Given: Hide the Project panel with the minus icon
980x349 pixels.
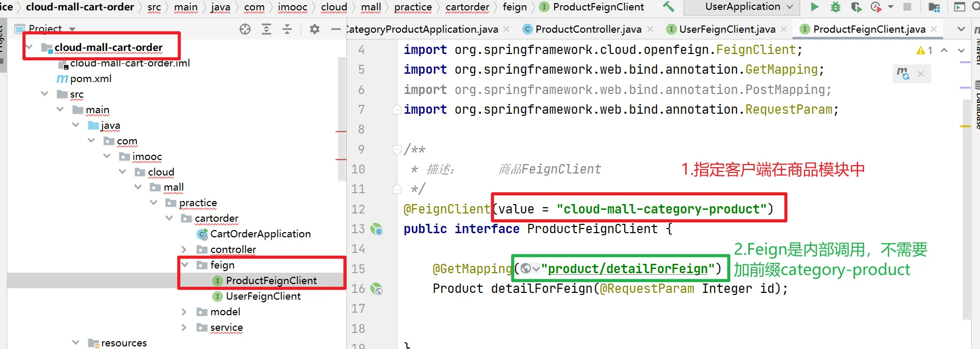Looking at the screenshot, I should point(336,29).
